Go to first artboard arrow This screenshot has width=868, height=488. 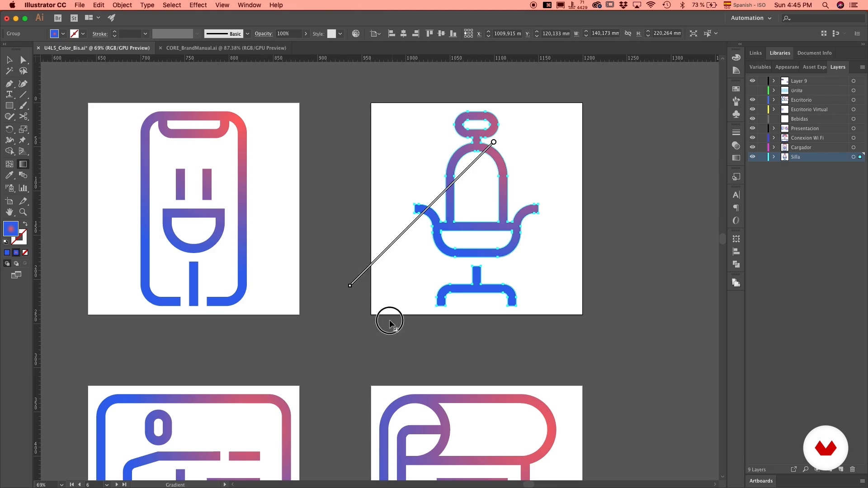point(71,484)
